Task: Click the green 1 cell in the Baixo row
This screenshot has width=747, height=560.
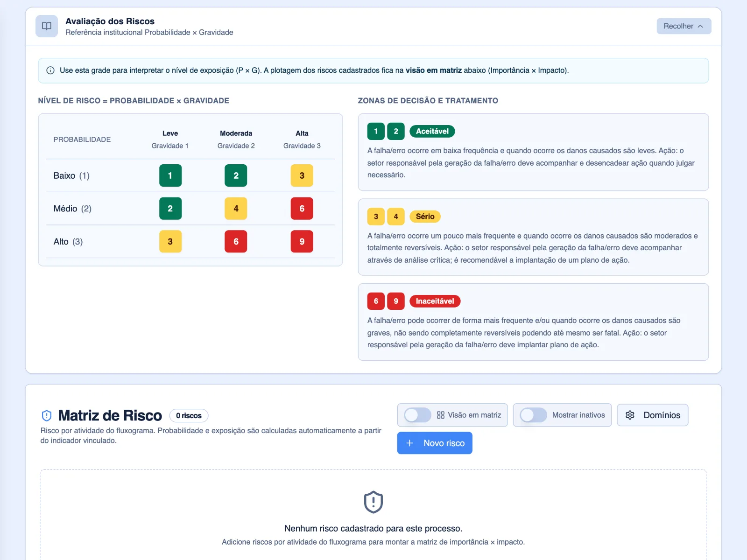Action: (x=170, y=175)
